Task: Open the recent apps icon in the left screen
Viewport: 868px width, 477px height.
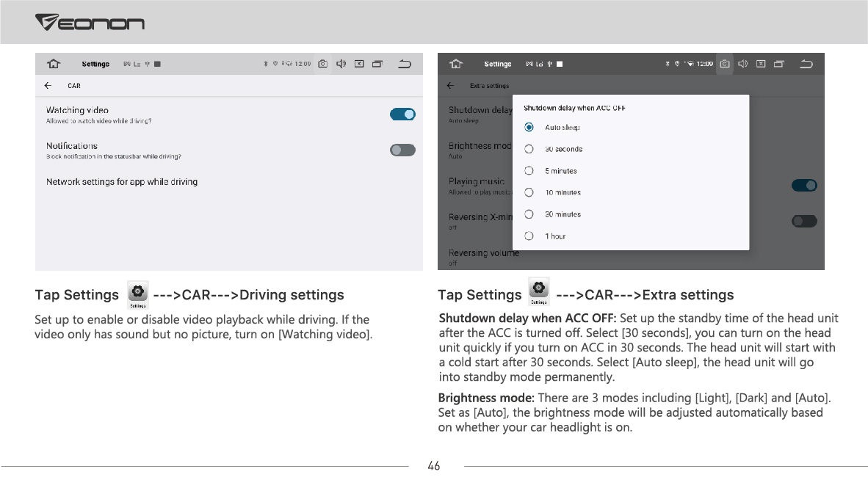Action: [x=377, y=64]
